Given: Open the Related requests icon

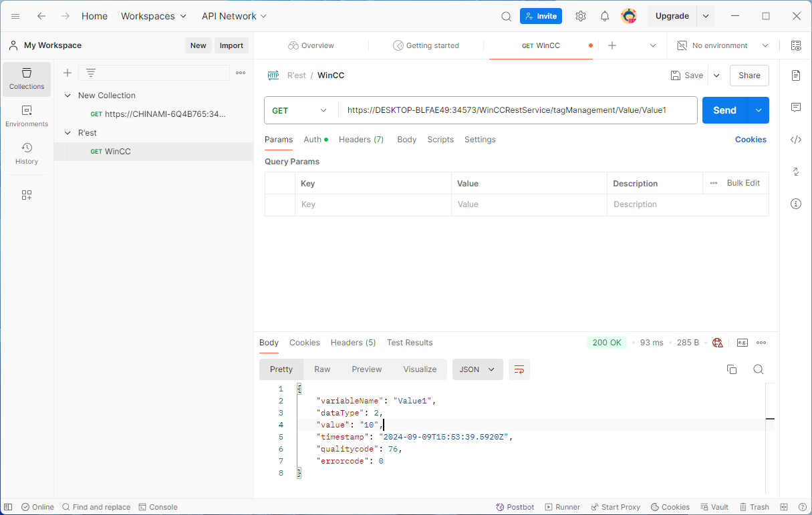Looking at the screenshot, I should pyautogui.click(x=796, y=172).
